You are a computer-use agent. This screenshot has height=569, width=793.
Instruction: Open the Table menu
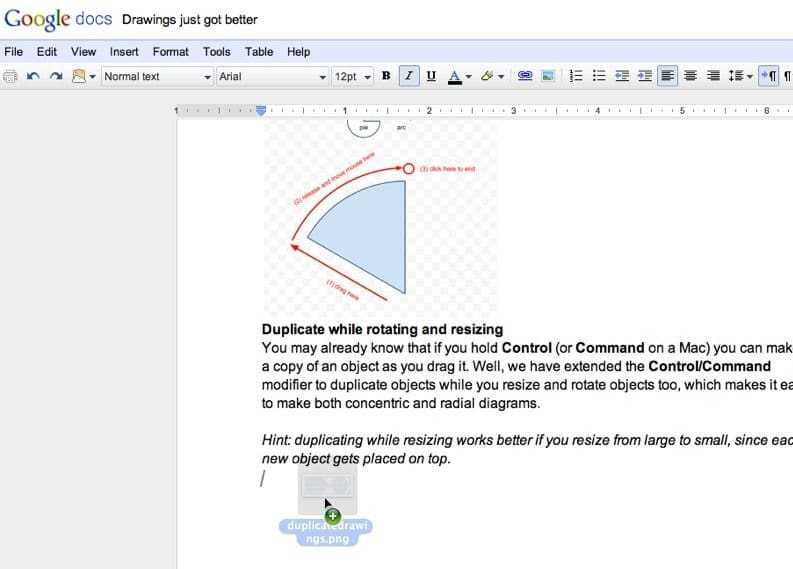259,51
